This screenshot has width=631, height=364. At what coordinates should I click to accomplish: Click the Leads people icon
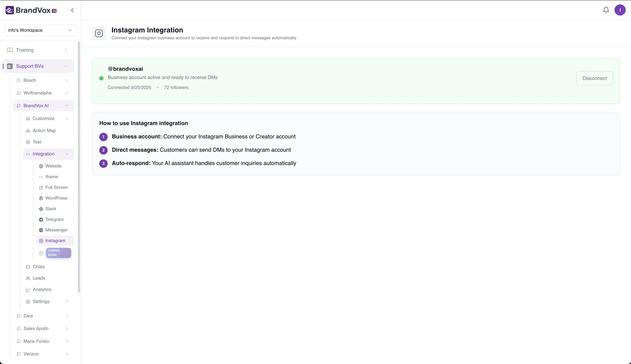point(28,278)
